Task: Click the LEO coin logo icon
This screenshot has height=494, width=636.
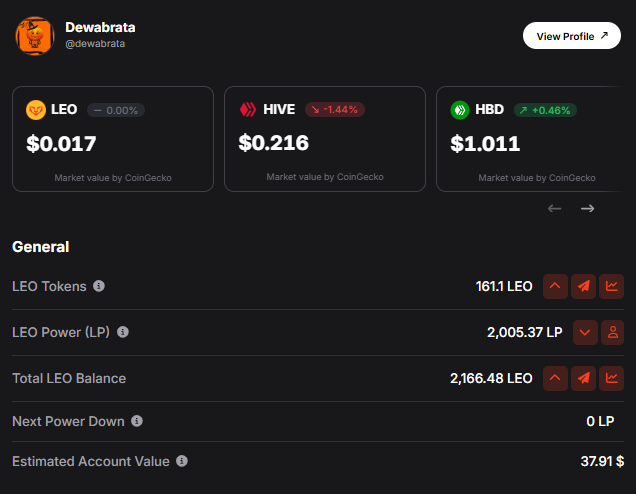Action: click(x=36, y=110)
